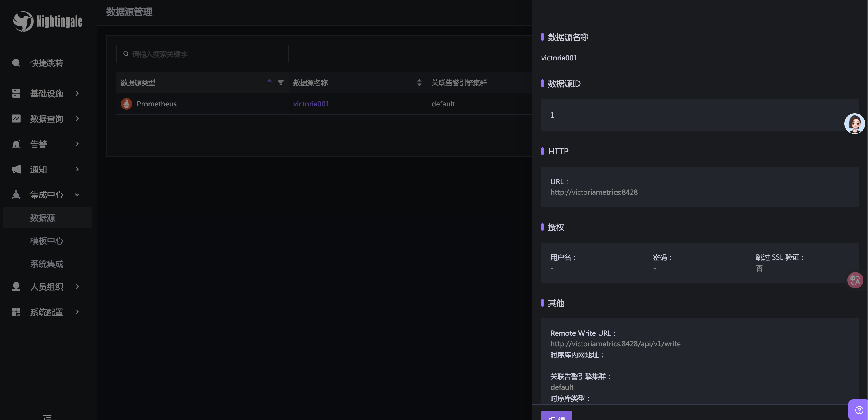Click the user avatar image
Screen dimensions: 868x420
click(854, 124)
